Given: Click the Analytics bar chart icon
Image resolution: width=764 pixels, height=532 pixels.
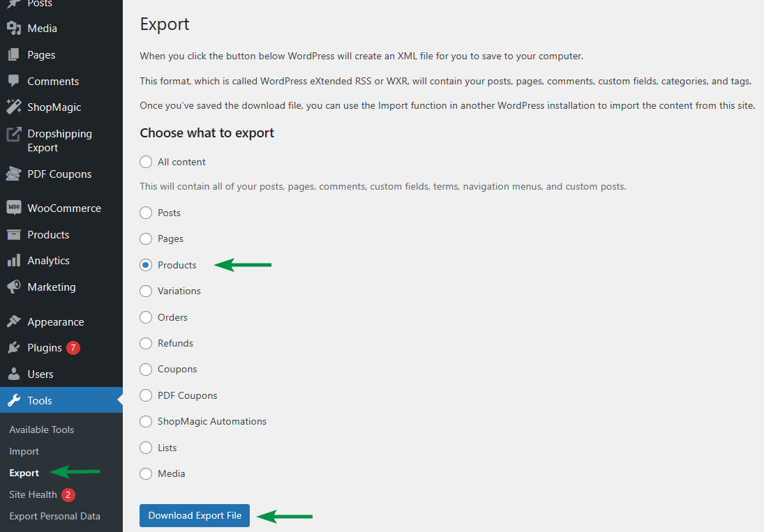Looking at the screenshot, I should pyautogui.click(x=13, y=261).
